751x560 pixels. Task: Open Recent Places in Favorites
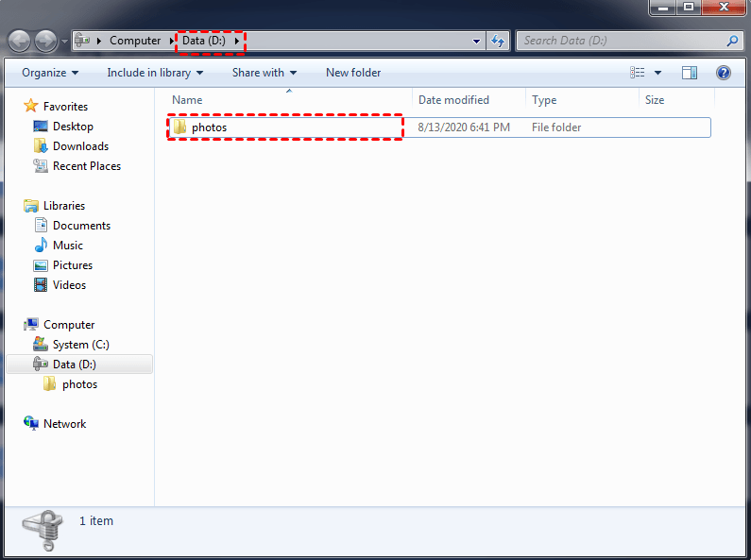pos(87,166)
